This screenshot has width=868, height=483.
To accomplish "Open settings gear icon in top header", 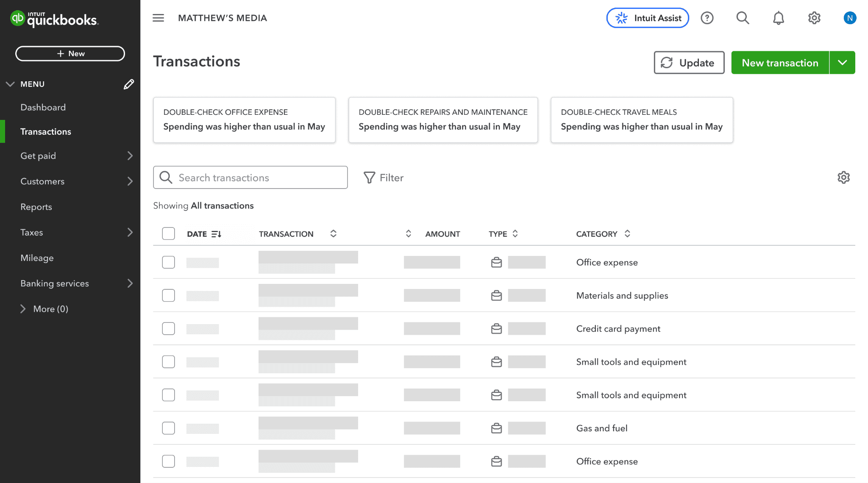I will [x=814, y=18].
